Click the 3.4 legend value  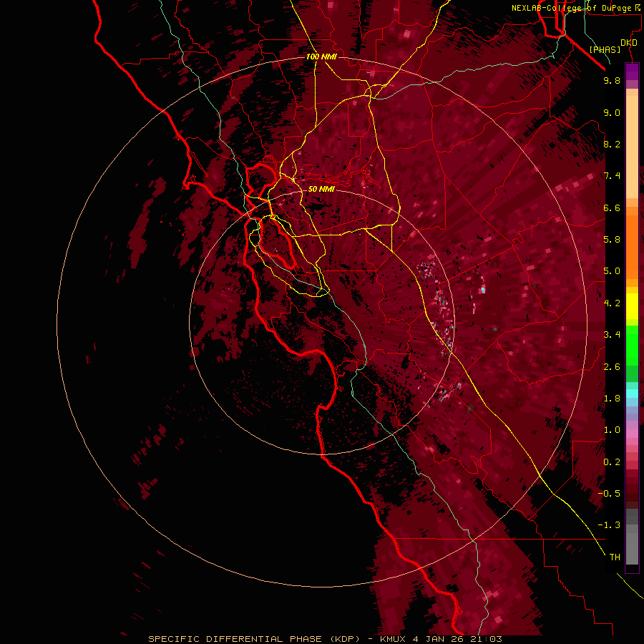(x=612, y=335)
